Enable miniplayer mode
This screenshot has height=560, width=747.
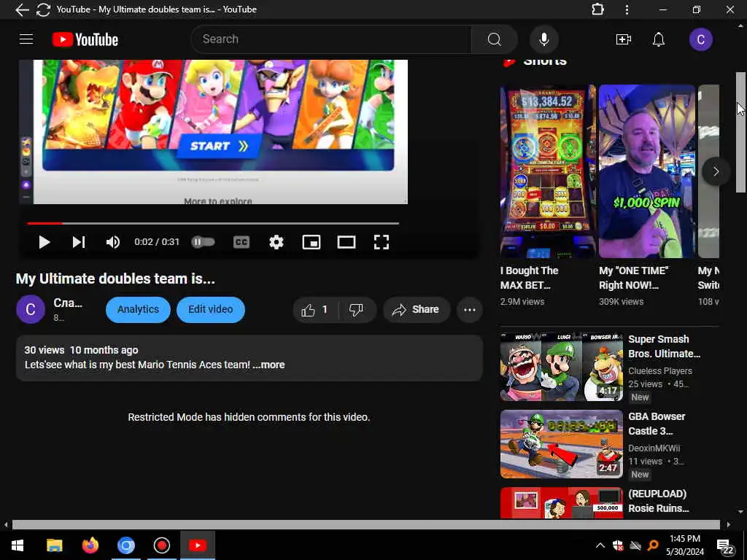[x=311, y=242]
